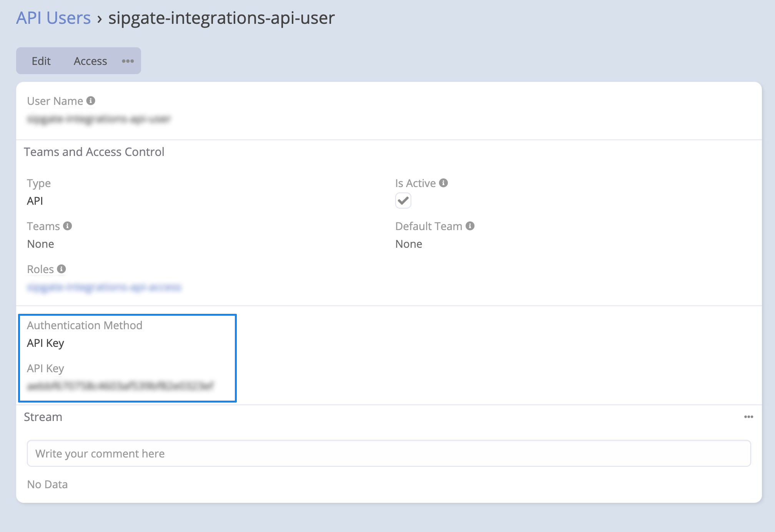Click the blurred User Name value

[98, 119]
